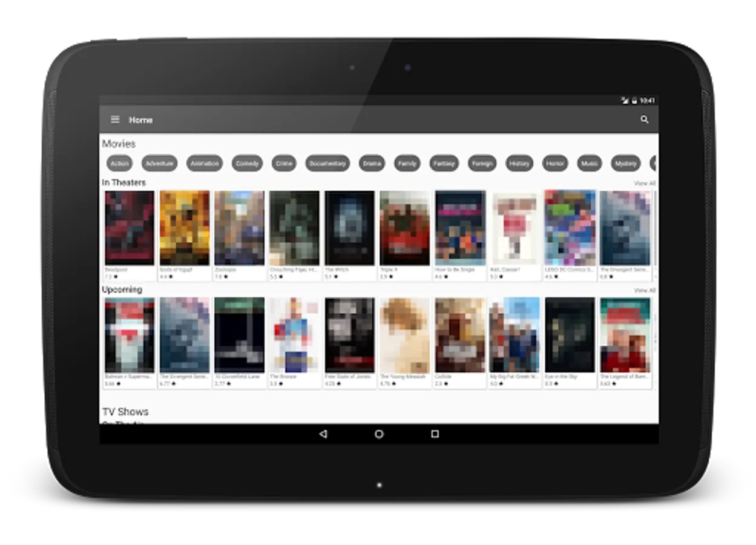
Task: Select the Horror genre chip
Action: click(x=555, y=163)
